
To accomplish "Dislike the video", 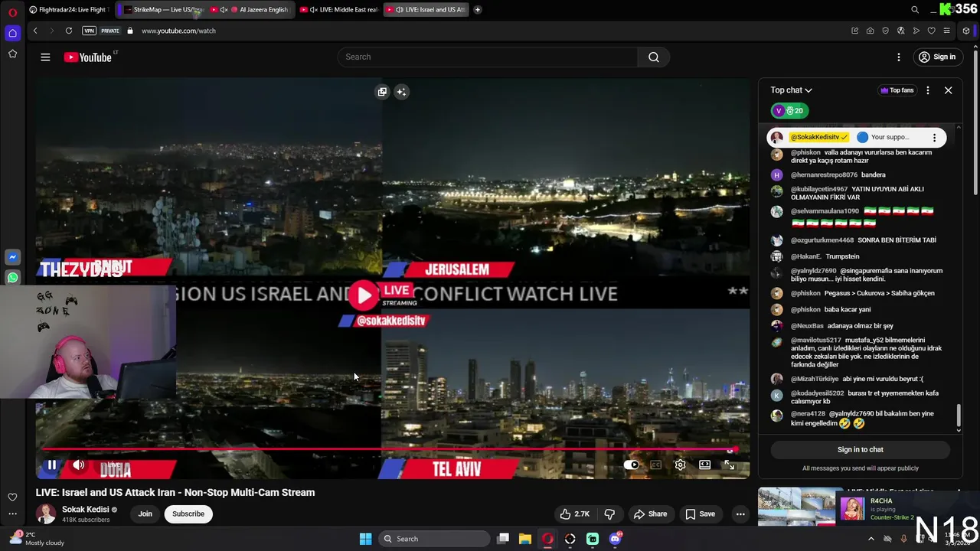I will [609, 514].
